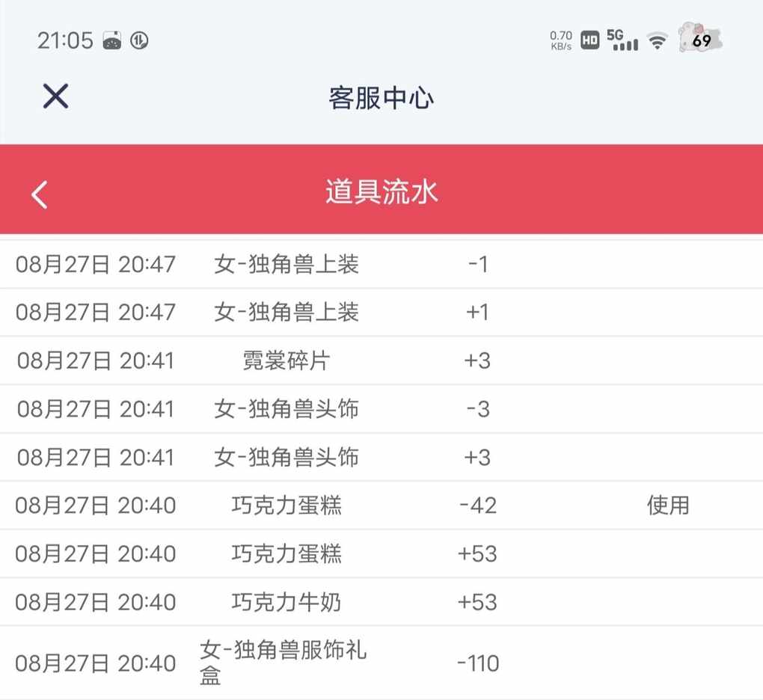This screenshot has height=700, width=763.
Task: Tap the HD status icon
Action: [589, 40]
